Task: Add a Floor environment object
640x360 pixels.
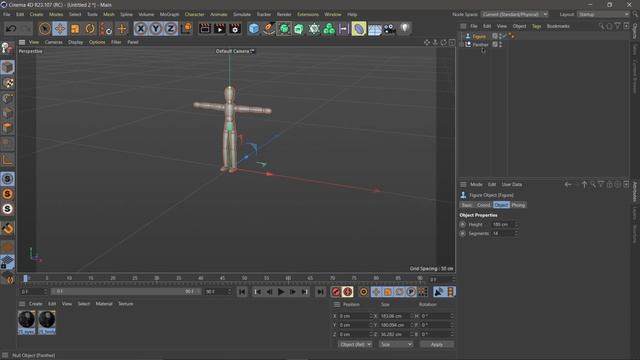Action: tap(374, 29)
